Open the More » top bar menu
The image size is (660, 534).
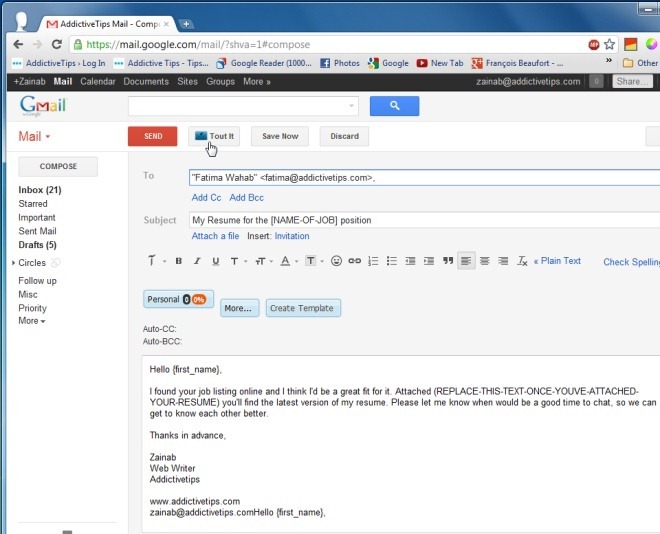click(x=257, y=81)
